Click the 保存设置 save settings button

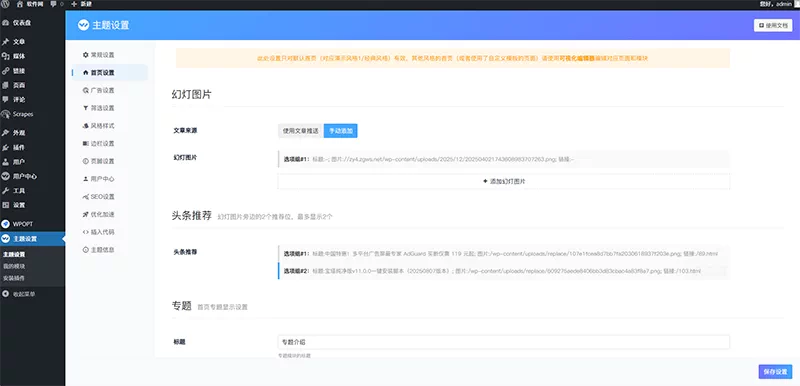click(x=776, y=372)
